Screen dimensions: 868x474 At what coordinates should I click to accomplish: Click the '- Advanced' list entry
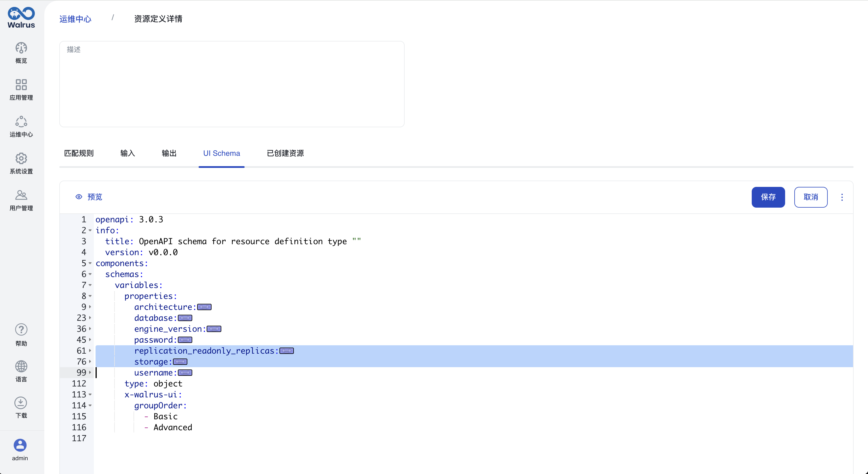pyautogui.click(x=168, y=427)
